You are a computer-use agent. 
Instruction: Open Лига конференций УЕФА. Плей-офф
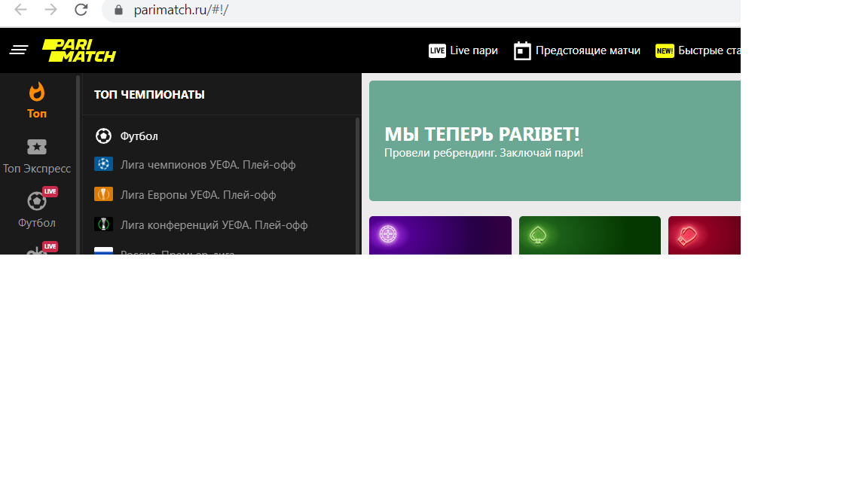(x=214, y=225)
